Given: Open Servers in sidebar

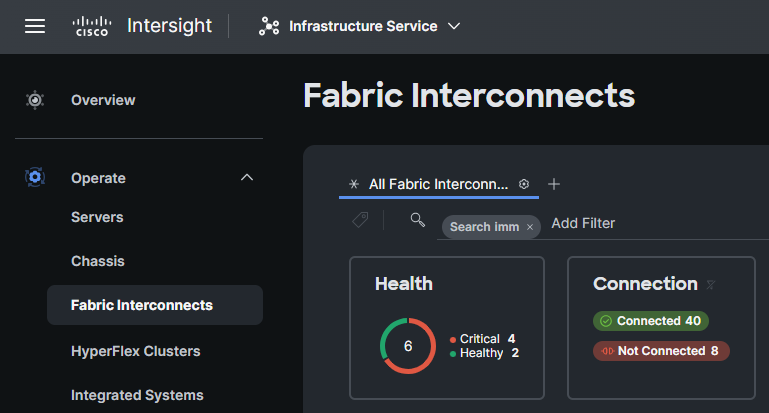Looking at the screenshot, I should click(x=97, y=217).
